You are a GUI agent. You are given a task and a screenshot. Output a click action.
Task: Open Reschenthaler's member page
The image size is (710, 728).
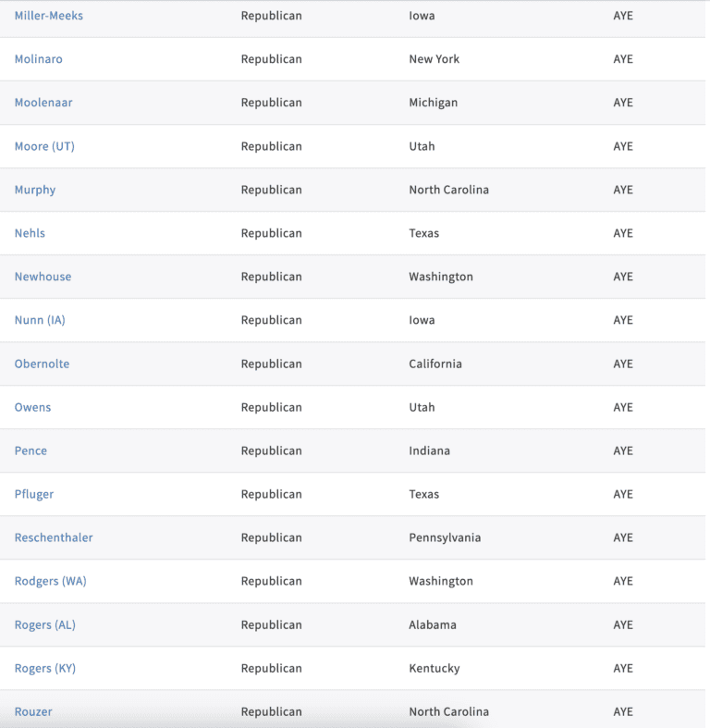coord(54,537)
